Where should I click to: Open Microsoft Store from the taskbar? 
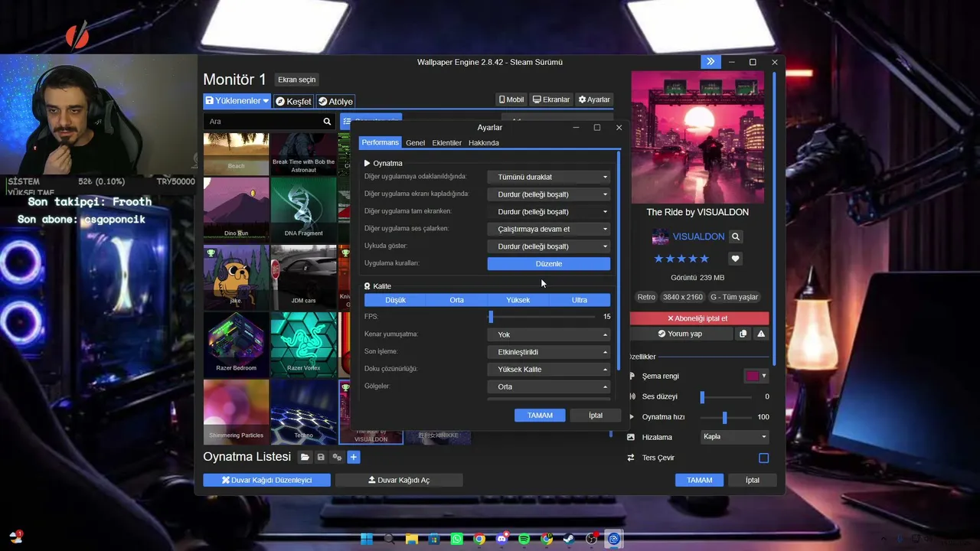coord(434,539)
